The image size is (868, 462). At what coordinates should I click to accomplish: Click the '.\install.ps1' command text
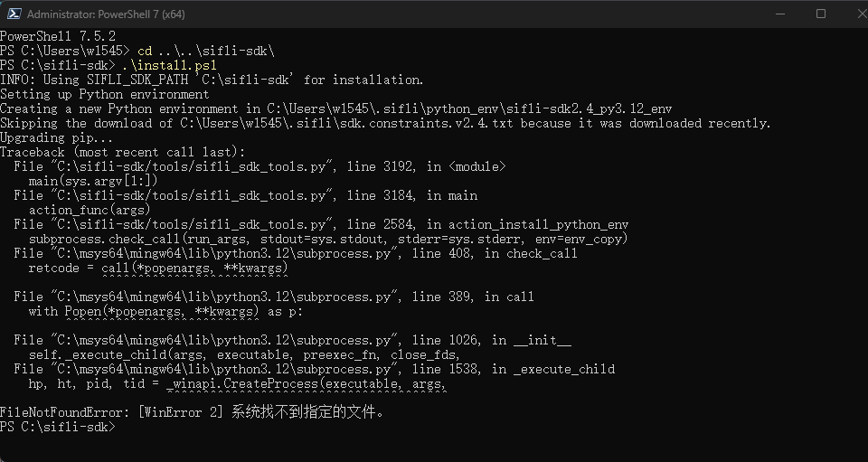(x=169, y=65)
